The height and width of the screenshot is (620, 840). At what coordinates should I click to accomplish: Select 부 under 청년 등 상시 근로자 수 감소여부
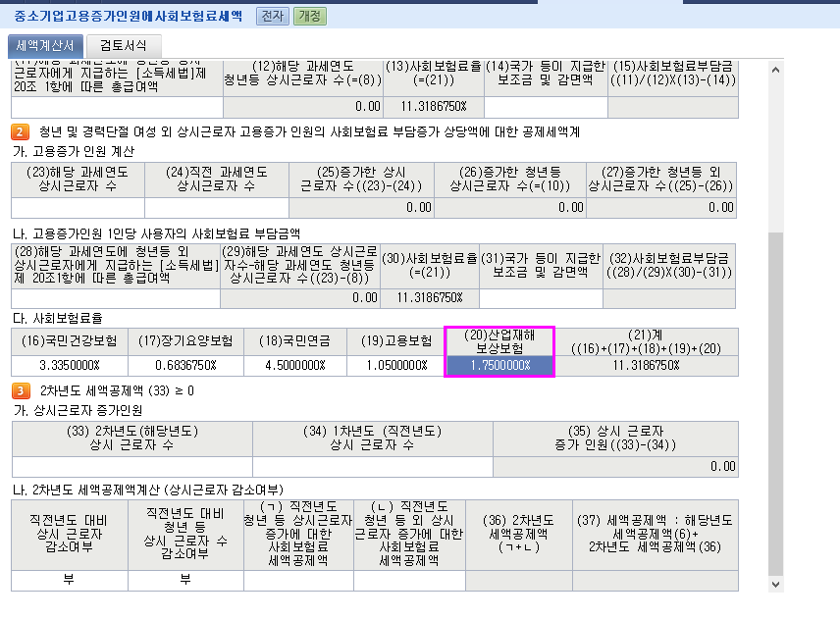tap(185, 581)
